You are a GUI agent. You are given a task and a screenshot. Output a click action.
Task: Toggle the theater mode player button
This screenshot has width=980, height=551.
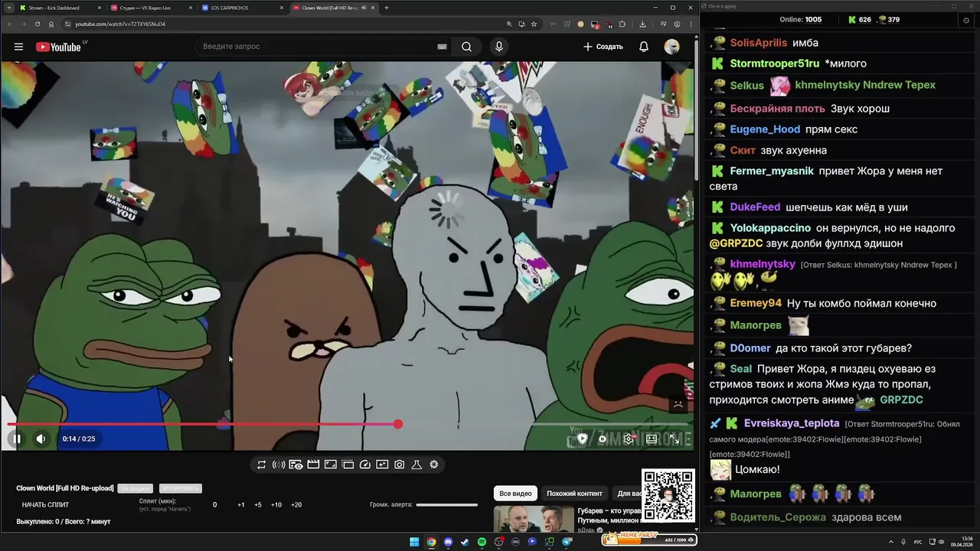tap(652, 439)
